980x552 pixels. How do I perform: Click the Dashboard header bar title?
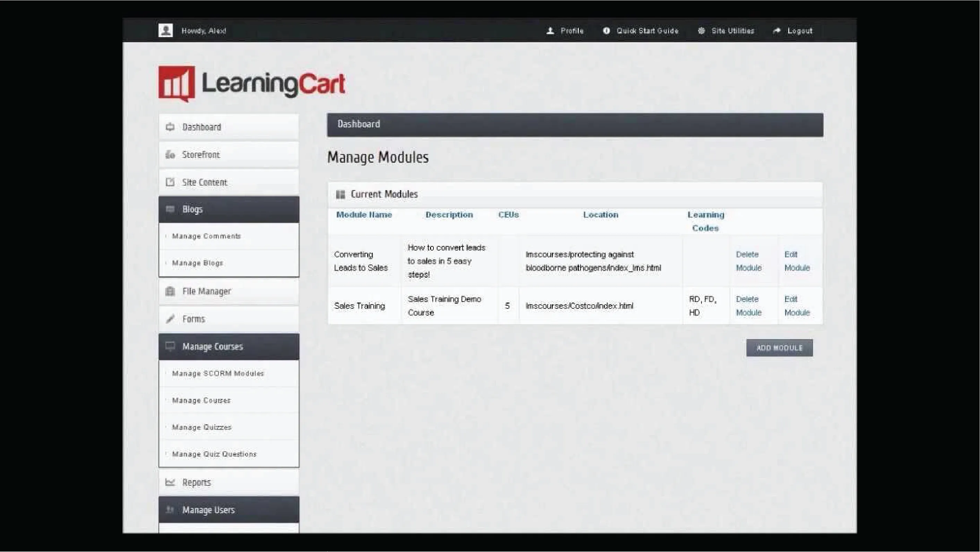click(359, 124)
